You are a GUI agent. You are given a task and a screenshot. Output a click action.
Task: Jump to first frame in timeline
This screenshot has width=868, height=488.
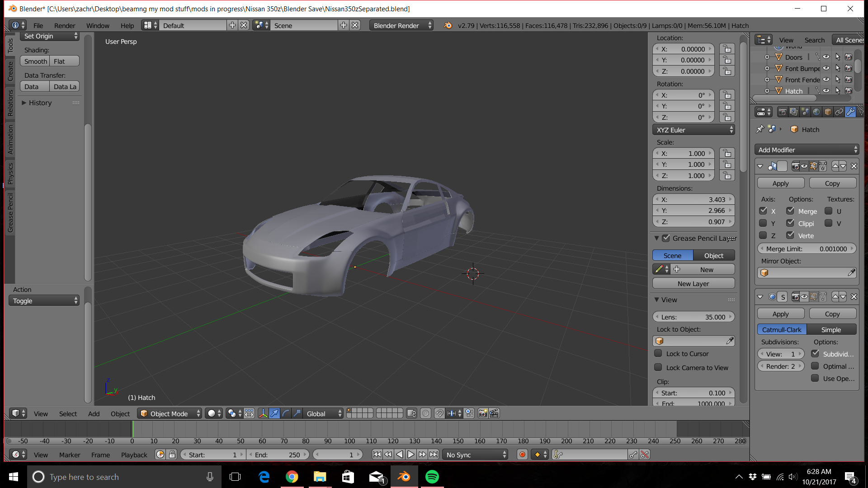(x=377, y=455)
